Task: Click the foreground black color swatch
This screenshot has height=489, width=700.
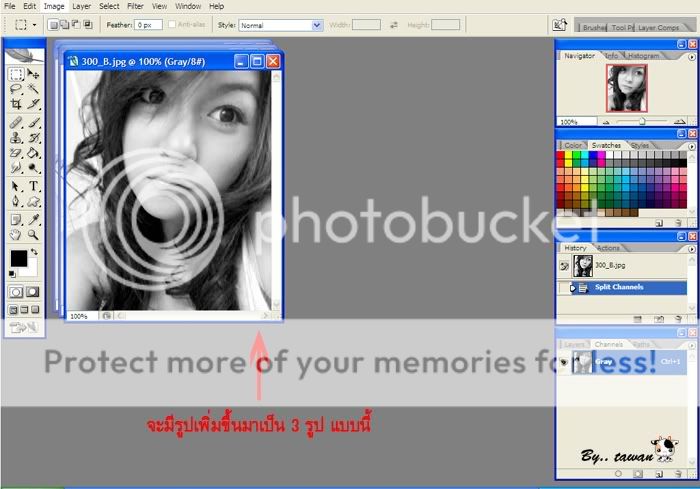Action: pos(18,259)
